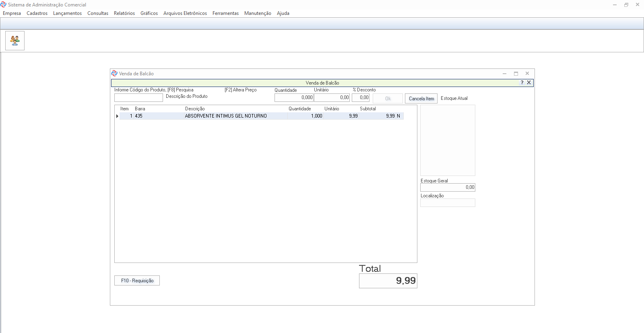
Task: Click the Estoque Geral field
Action: click(x=448, y=187)
